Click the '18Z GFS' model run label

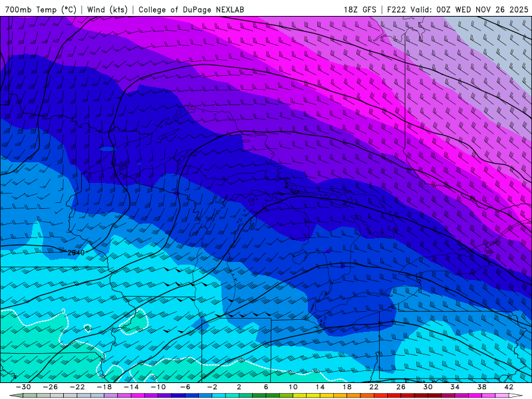click(x=360, y=9)
